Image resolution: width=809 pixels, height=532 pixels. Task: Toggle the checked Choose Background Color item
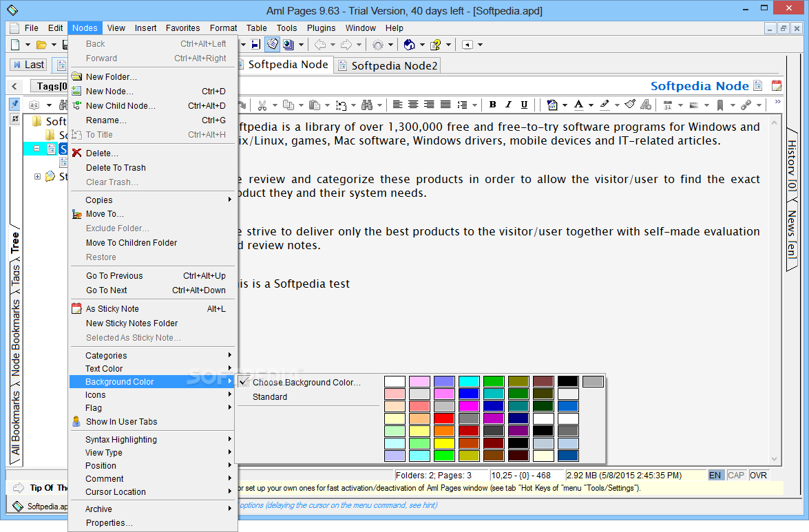coord(307,382)
